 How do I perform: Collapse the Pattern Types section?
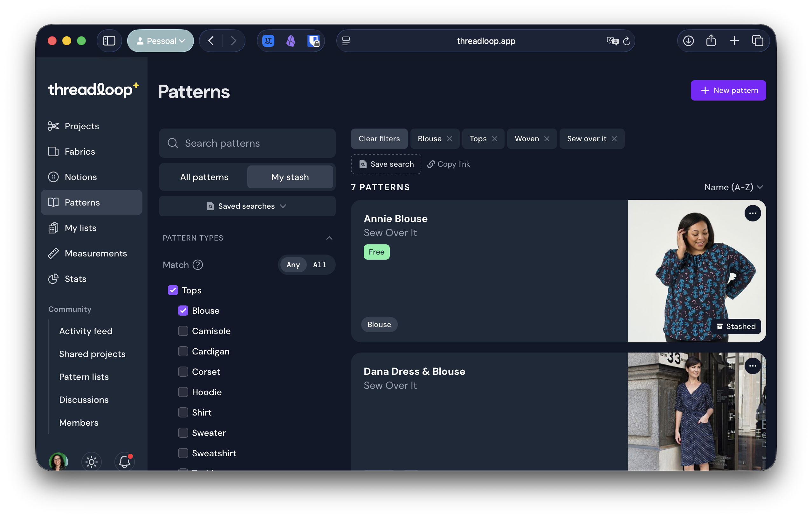tap(329, 238)
